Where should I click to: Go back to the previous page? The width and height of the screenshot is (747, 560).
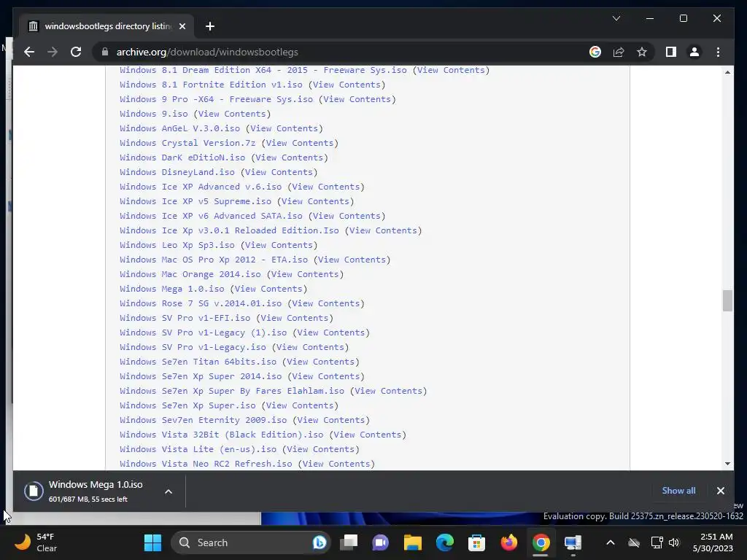(29, 52)
